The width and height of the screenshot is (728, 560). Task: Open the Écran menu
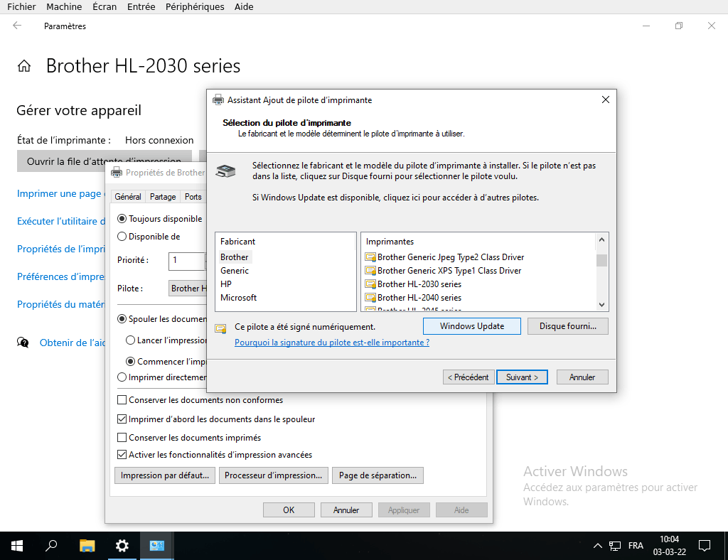pos(105,6)
